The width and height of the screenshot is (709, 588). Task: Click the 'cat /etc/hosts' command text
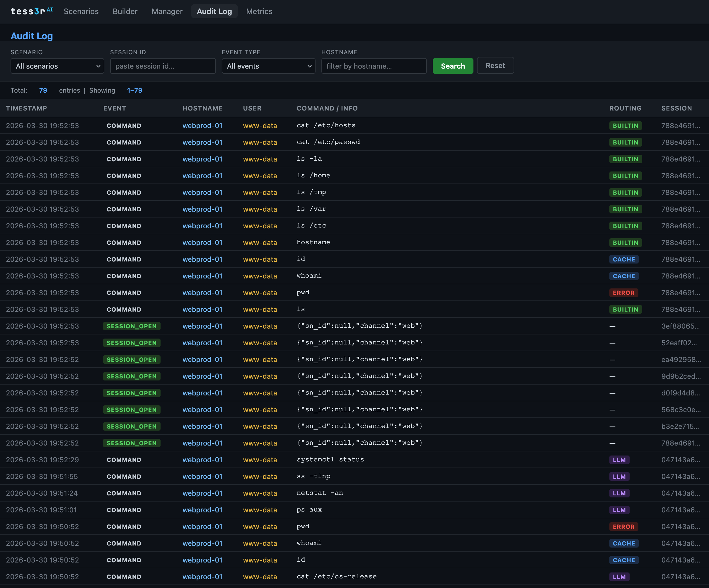point(326,125)
